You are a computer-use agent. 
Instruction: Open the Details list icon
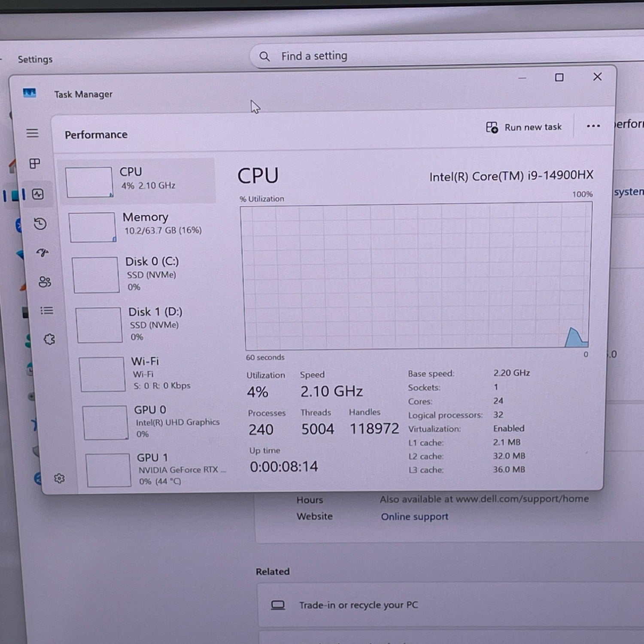click(x=47, y=310)
